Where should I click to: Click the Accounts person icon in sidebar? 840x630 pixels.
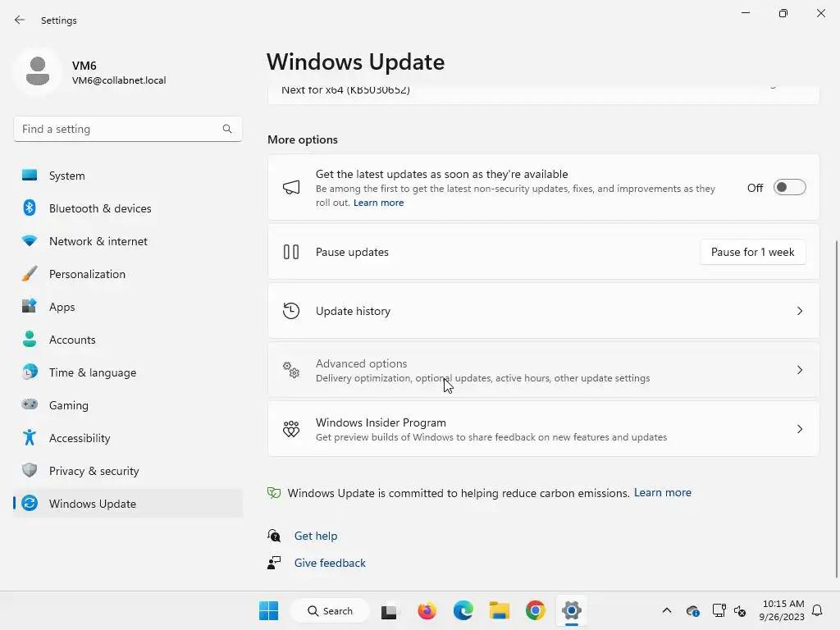[x=30, y=339]
